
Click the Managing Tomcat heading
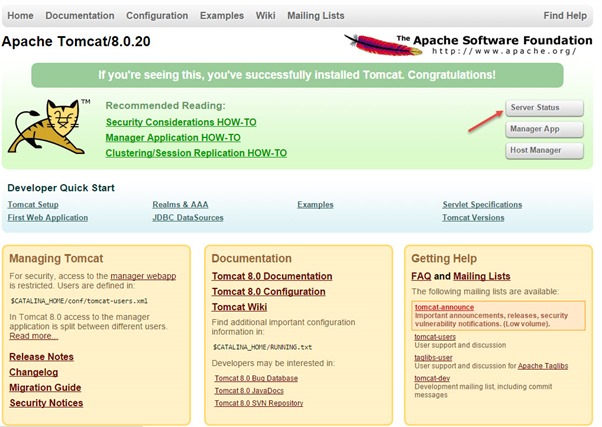[x=56, y=258]
